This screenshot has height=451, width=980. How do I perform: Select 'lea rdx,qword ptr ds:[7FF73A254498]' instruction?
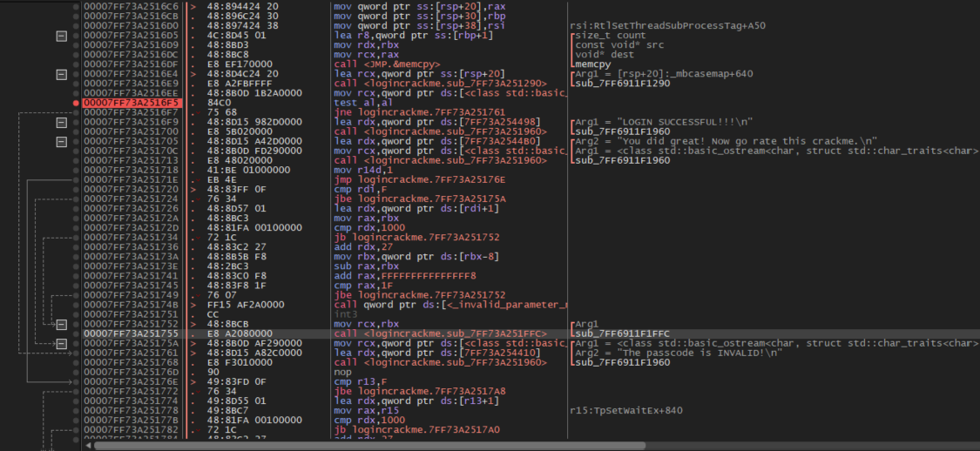(x=437, y=123)
